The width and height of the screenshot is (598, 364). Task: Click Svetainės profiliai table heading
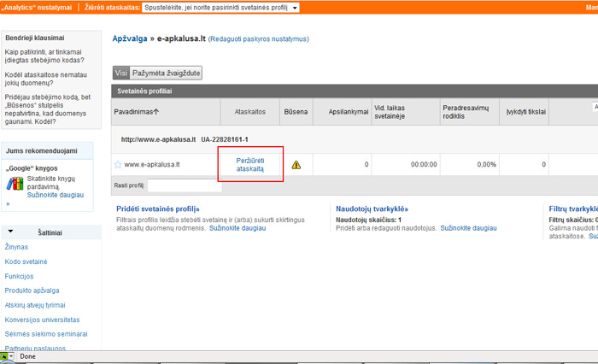coord(144,91)
